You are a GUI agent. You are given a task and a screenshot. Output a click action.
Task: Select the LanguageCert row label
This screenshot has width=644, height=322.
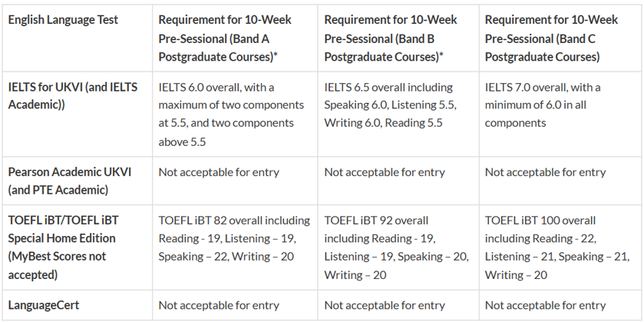43,305
